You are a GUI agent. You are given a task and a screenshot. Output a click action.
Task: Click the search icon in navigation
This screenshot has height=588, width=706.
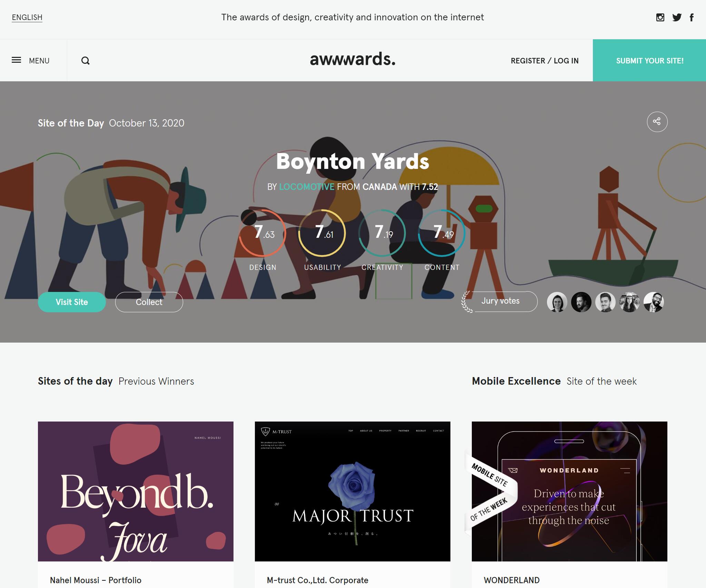86,60
